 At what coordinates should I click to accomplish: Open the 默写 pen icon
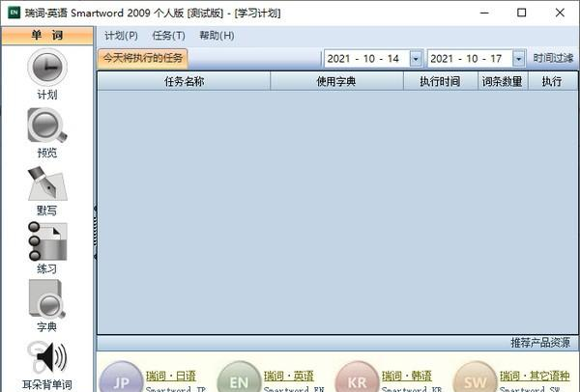point(47,183)
